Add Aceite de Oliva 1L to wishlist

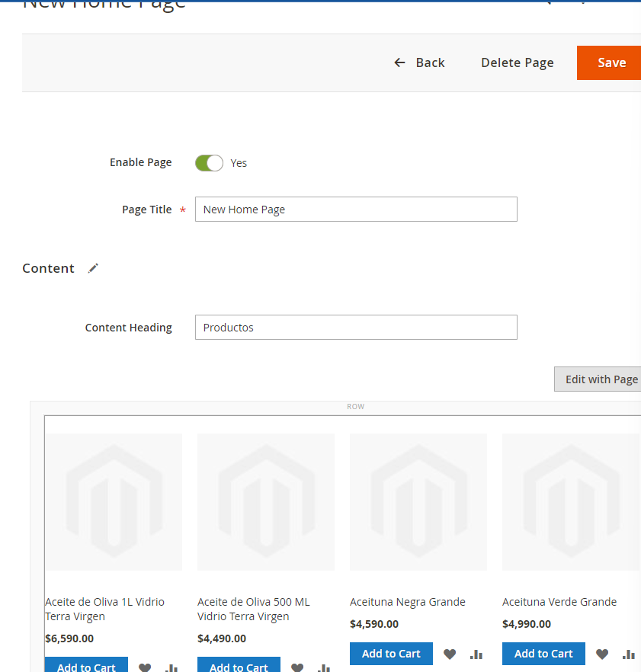click(145, 667)
